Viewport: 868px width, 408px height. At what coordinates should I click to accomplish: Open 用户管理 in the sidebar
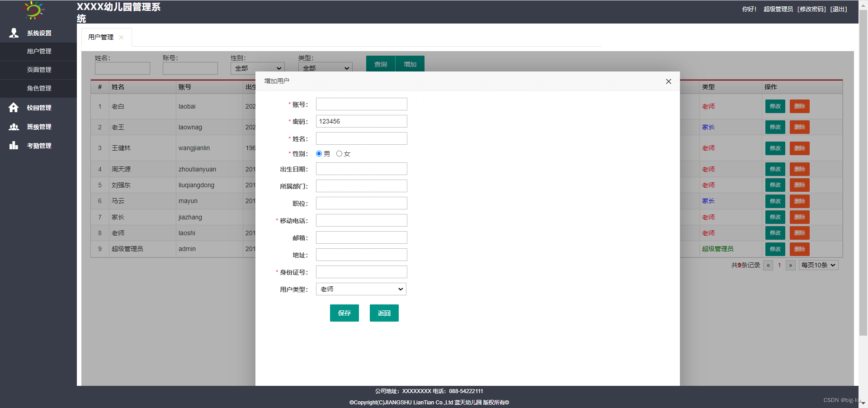38,52
